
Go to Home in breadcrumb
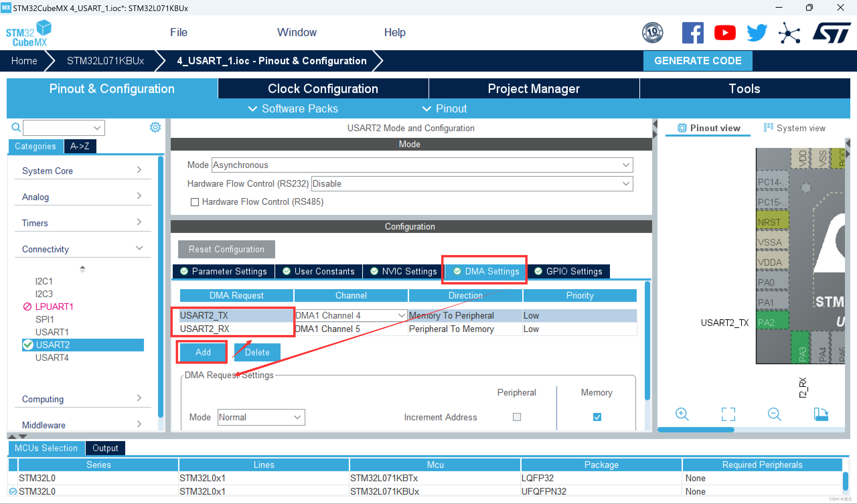tap(24, 61)
